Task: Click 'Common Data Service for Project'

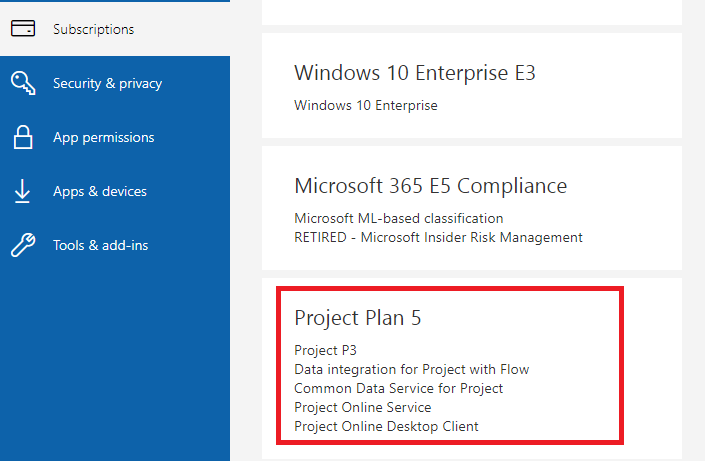Action: pyautogui.click(x=398, y=388)
